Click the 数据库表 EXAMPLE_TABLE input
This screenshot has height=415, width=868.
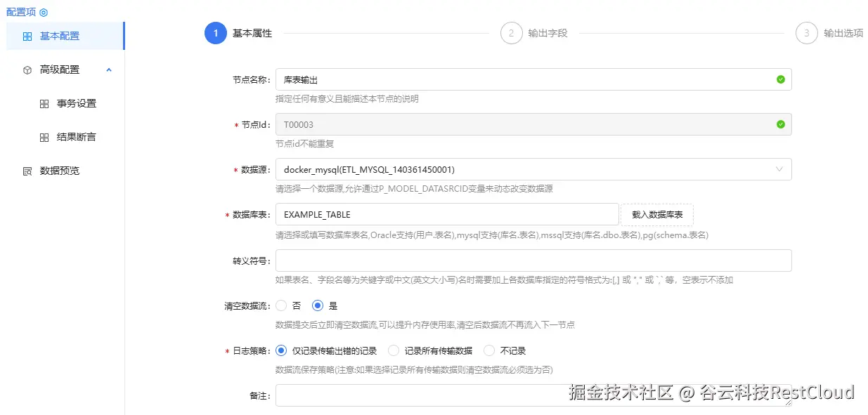coord(447,215)
